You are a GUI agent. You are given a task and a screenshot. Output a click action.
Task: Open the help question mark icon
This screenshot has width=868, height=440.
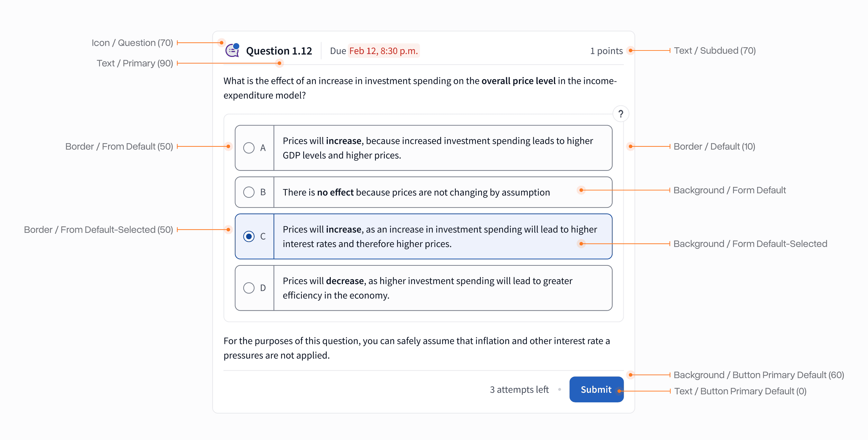(x=621, y=114)
